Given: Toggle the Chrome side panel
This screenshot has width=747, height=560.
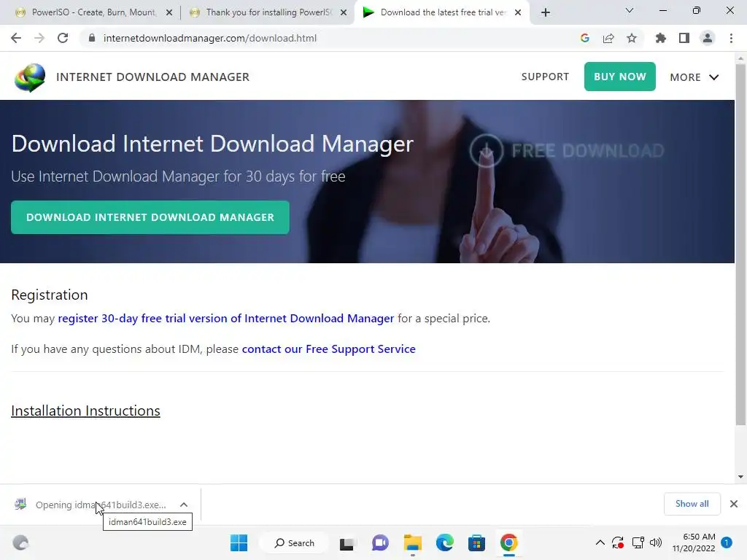Looking at the screenshot, I should click(684, 38).
